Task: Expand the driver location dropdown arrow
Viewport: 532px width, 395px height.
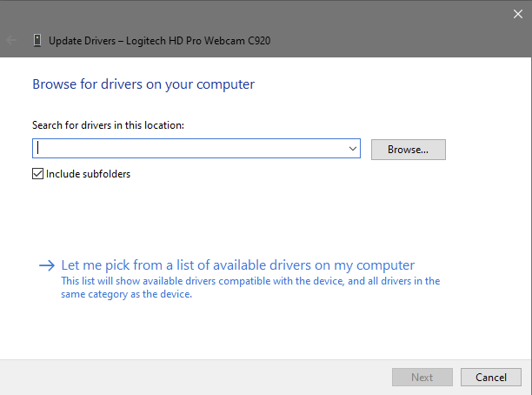Action: tap(353, 149)
